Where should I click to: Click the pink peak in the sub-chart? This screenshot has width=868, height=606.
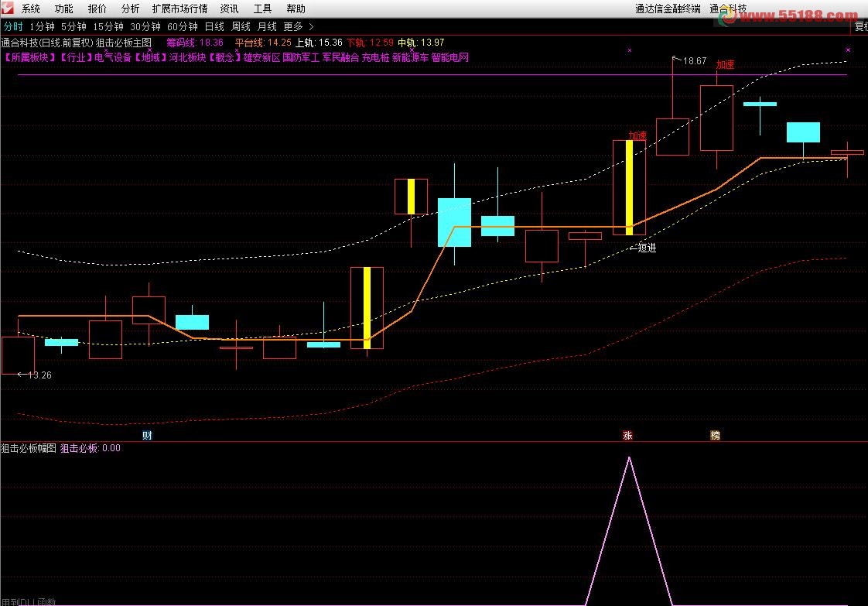629,459
